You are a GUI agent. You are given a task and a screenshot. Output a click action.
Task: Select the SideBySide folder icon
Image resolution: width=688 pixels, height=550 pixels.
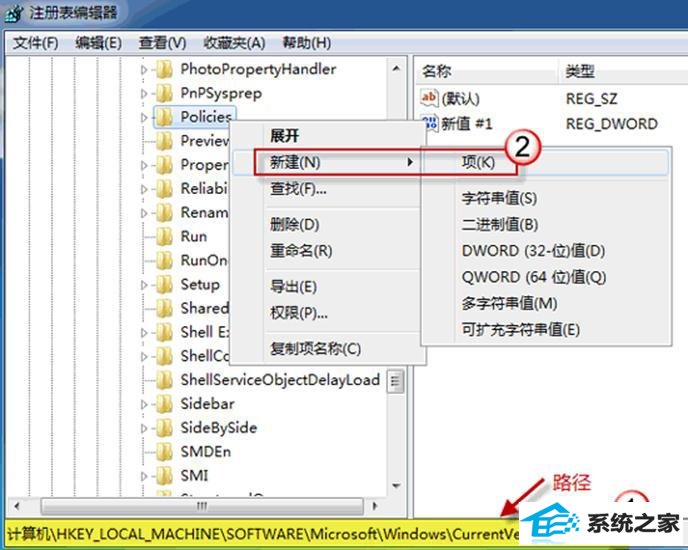tap(165, 428)
